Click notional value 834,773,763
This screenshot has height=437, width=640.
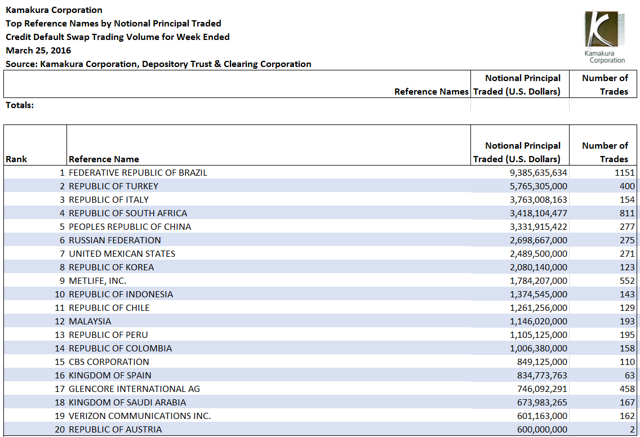click(x=542, y=375)
